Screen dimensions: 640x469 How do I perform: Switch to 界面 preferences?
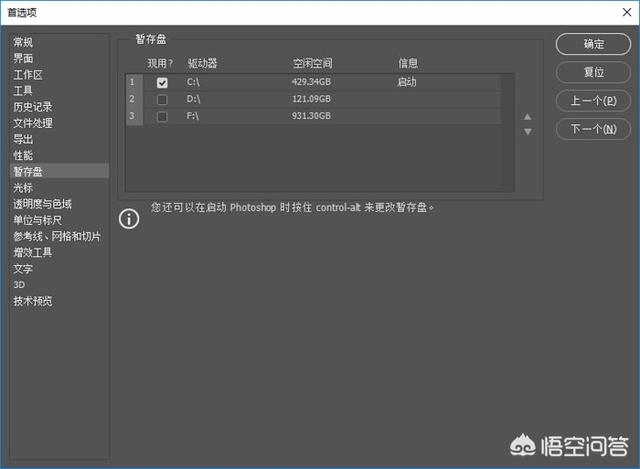coord(23,58)
